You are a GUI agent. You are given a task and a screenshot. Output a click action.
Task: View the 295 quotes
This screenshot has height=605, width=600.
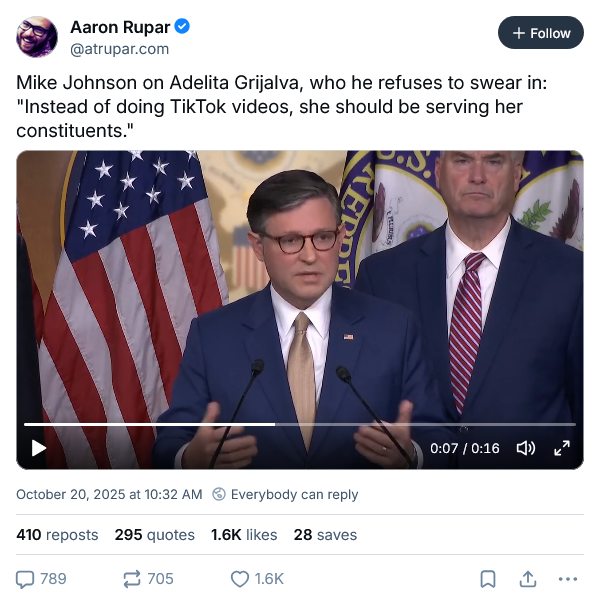154,535
